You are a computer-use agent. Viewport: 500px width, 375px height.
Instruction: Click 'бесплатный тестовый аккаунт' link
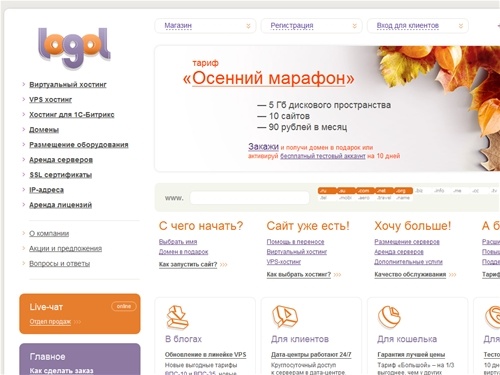[323, 156]
